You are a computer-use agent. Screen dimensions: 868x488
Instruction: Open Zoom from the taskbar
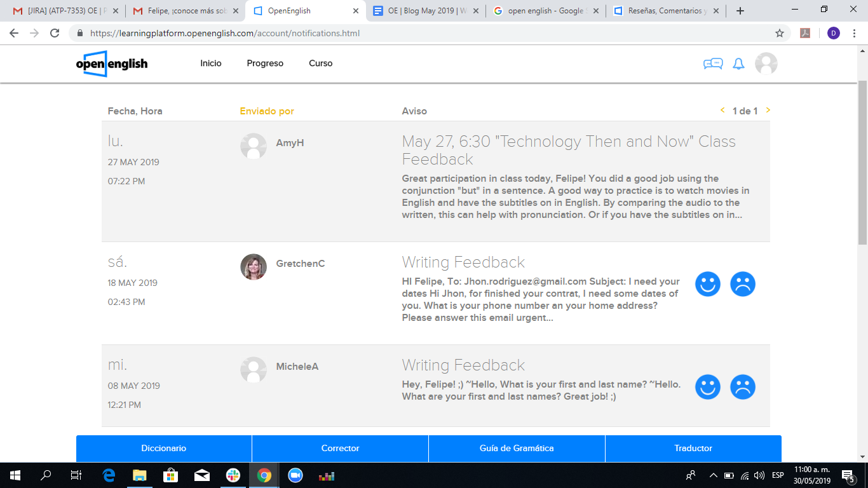pos(295,475)
